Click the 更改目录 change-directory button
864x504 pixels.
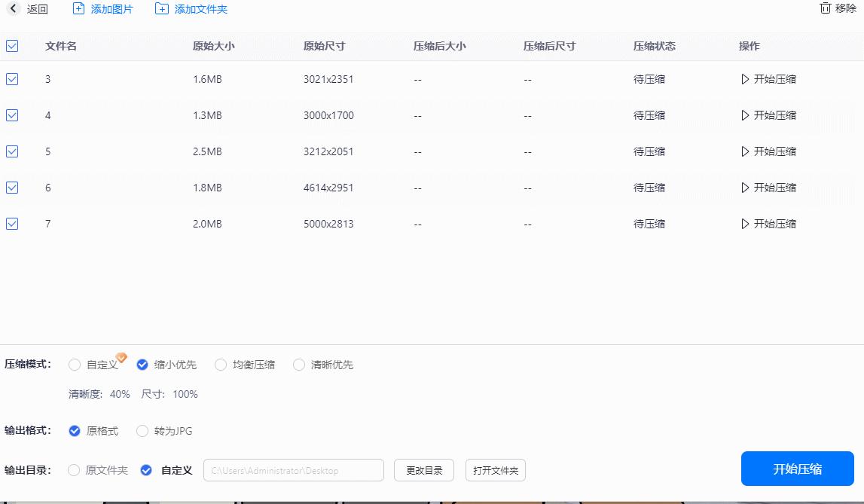[x=423, y=469]
